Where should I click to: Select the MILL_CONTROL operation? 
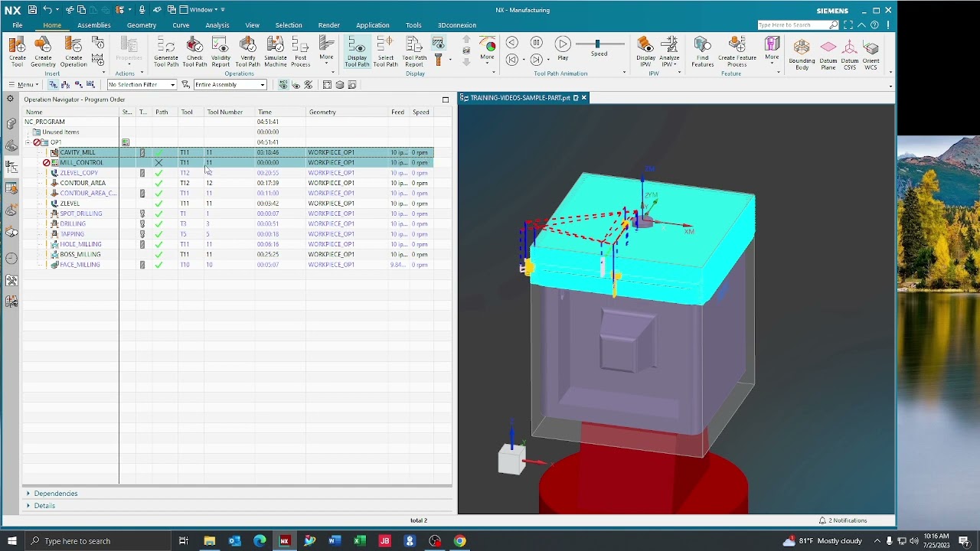(81, 162)
